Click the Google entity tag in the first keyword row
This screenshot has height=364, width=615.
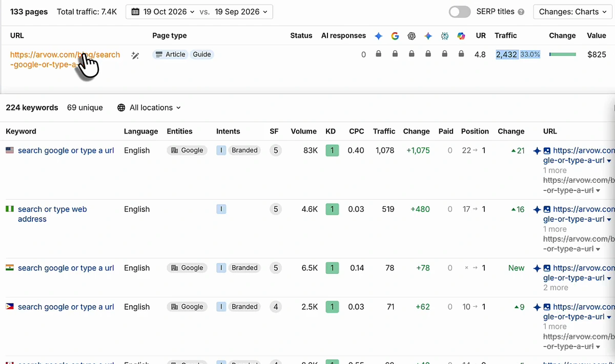click(x=187, y=151)
